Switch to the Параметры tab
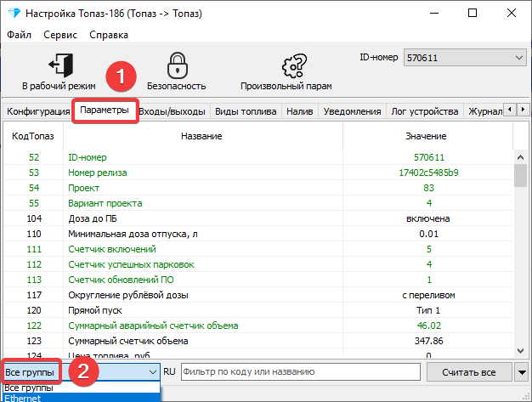Viewport: 532px width, 402px height. tap(105, 110)
